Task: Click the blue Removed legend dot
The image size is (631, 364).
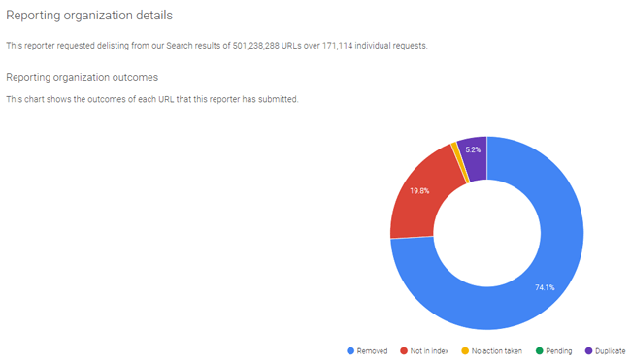Action: point(350,350)
